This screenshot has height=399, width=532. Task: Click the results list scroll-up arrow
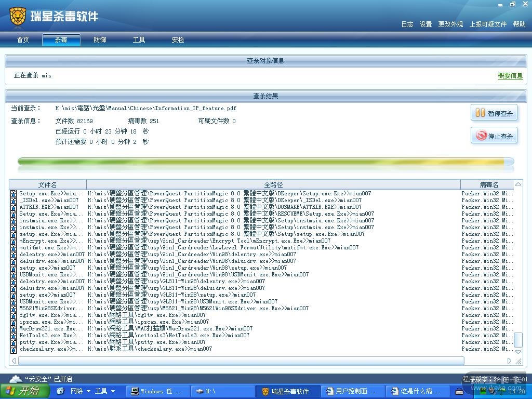point(518,184)
